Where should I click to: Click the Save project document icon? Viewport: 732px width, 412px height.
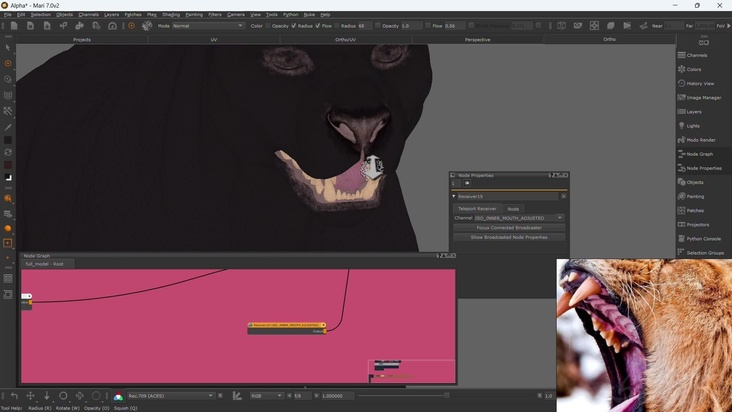tap(47, 26)
